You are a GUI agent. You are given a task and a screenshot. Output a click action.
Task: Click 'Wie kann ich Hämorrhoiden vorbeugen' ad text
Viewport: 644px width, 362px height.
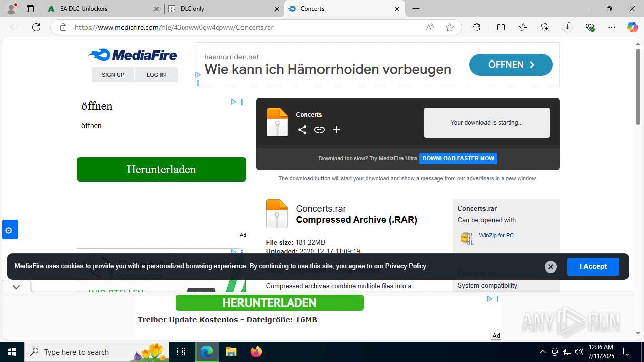[328, 69]
